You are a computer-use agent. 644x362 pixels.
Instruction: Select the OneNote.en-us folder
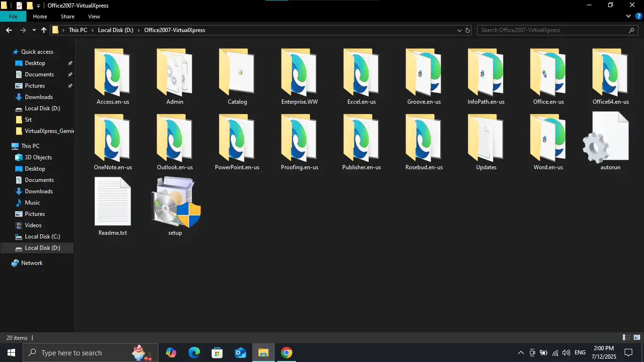click(x=113, y=142)
